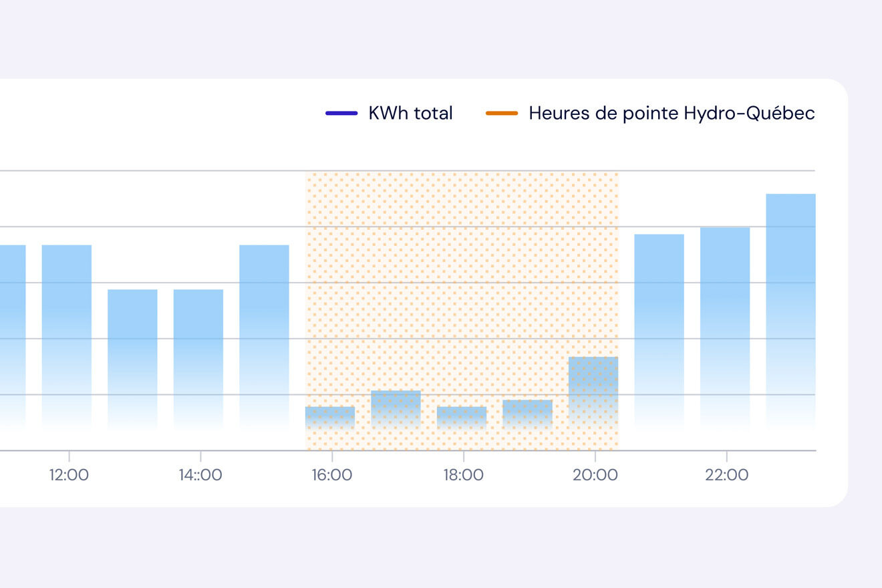Click the blue KWh total legend line
This screenshot has height=588, width=882.
pos(341,113)
